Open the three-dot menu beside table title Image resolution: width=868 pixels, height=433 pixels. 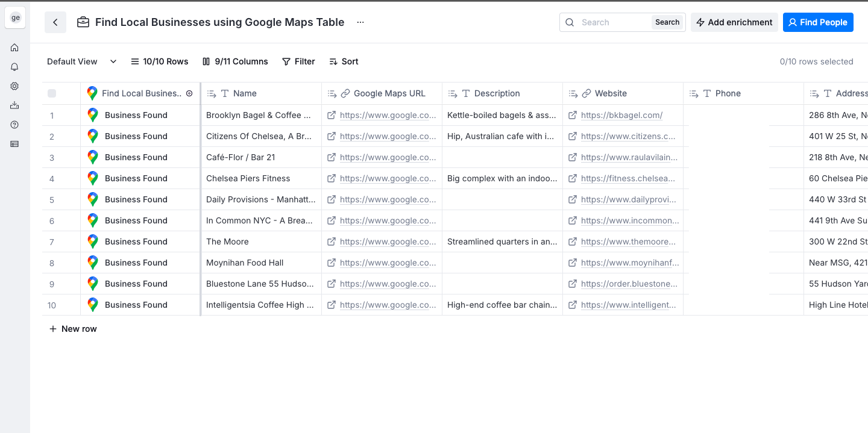(360, 22)
